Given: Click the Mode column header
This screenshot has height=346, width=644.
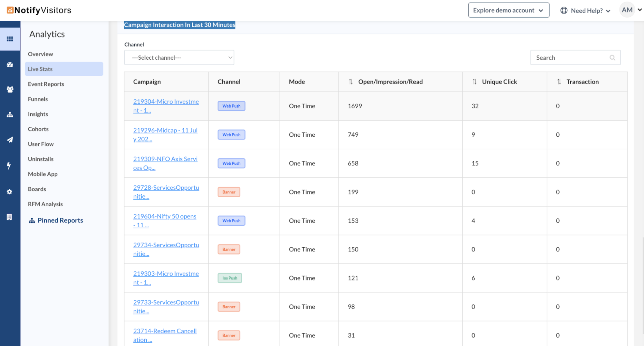Looking at the screenshot, I should coord(297,82).
